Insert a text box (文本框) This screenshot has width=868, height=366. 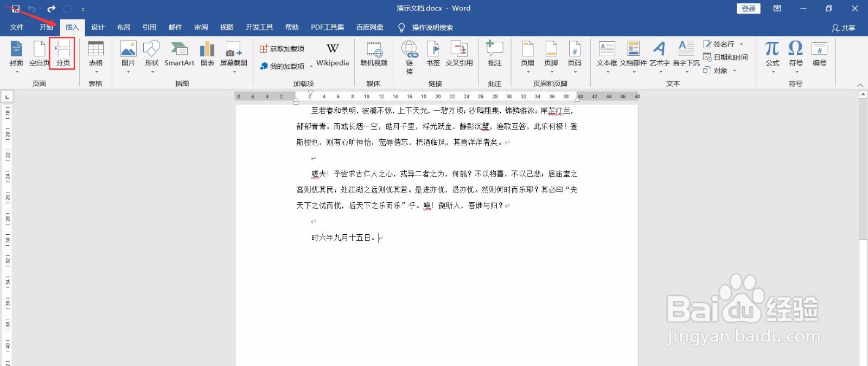click(607, 56)
